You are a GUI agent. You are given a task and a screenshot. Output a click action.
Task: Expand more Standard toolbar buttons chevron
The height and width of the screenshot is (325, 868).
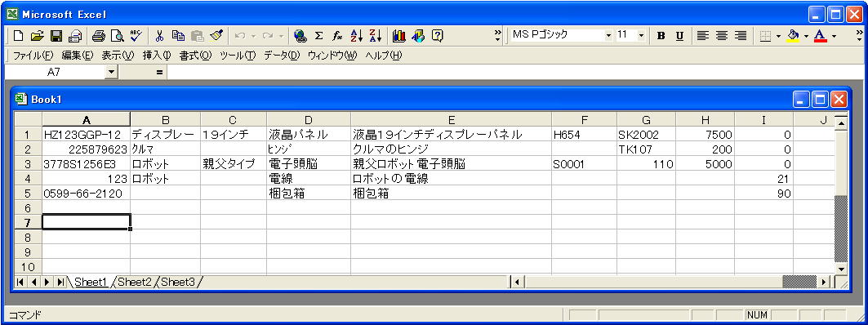(x=497, y=36)
